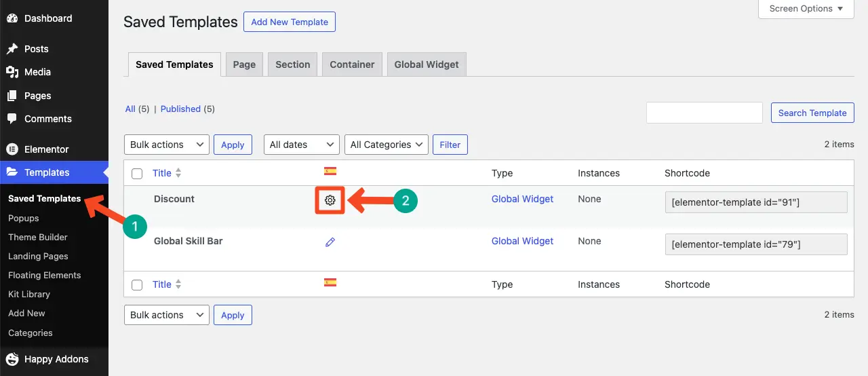Image resolution: width=868 pixels, height=376 pixels.
Task: Click the Media icon in sidebar
Action: [x=12, y=72]
